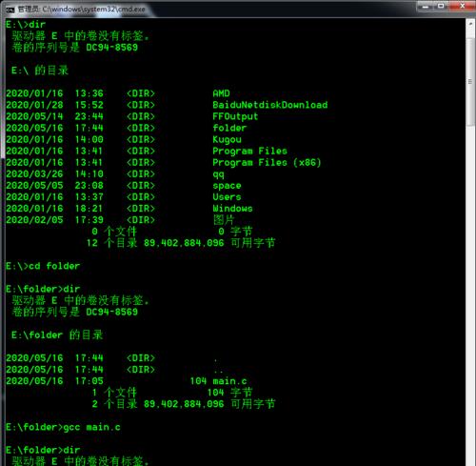
Task: Click the FFOutput directory name
Action: click(235, 116)
